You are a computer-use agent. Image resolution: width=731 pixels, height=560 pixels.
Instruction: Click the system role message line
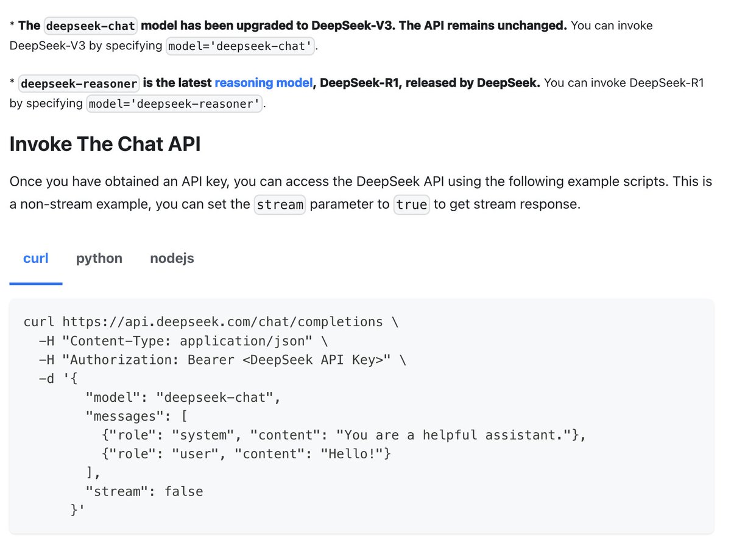[x=344, y=435]
